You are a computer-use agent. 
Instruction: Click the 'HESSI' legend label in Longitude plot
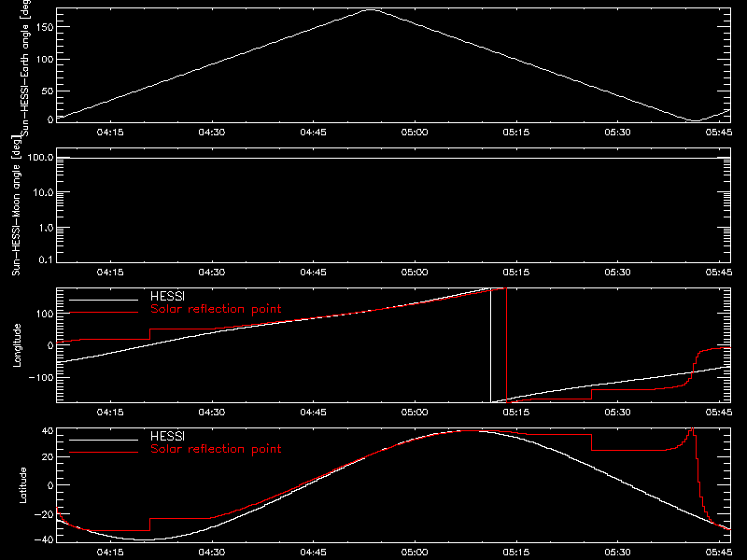click(167, 297)
